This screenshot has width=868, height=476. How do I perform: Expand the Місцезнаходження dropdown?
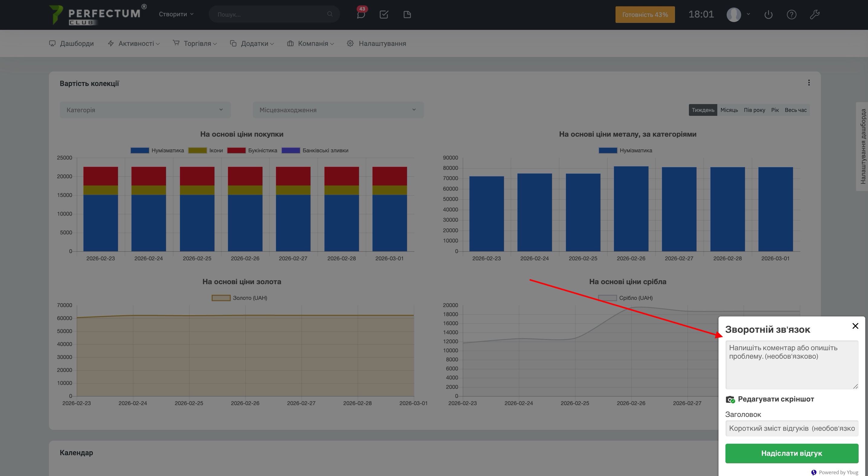pos(338,110)
